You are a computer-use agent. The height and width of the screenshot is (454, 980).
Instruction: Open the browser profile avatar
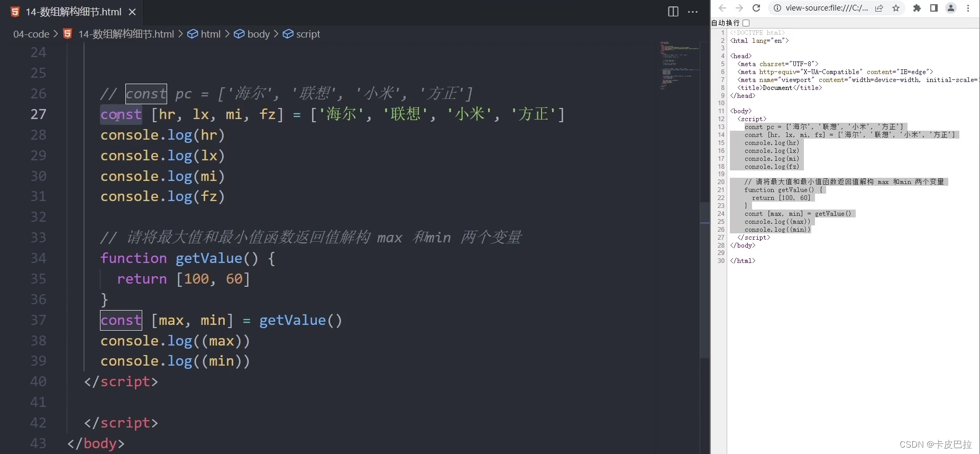click(x=951, y=8)
